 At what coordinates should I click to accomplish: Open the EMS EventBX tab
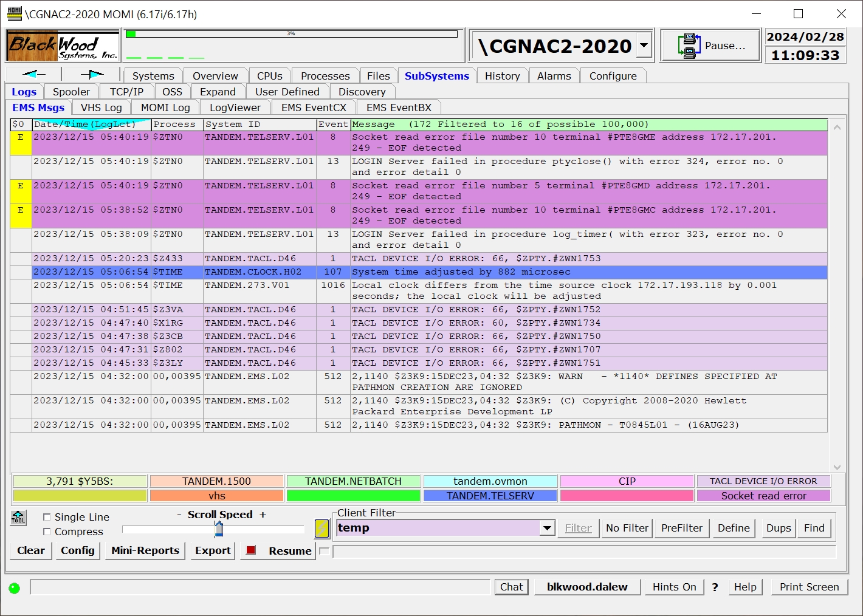(x=399, y=108)
